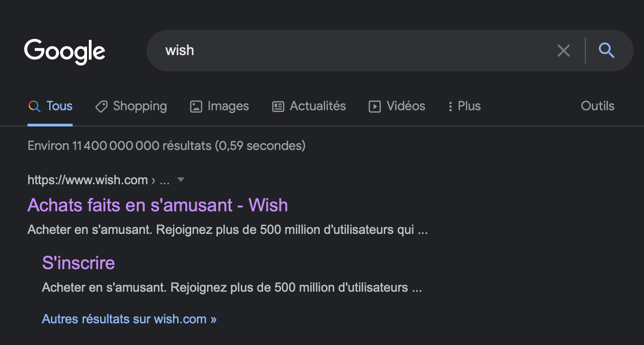
Task: Switch to the Shopping tab
Action: 140,106
